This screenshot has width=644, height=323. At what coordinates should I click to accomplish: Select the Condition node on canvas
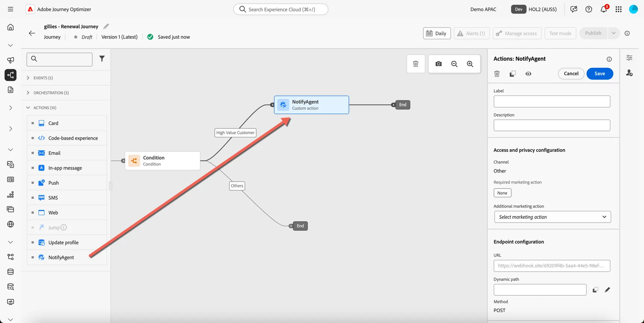tap(162, 161)
